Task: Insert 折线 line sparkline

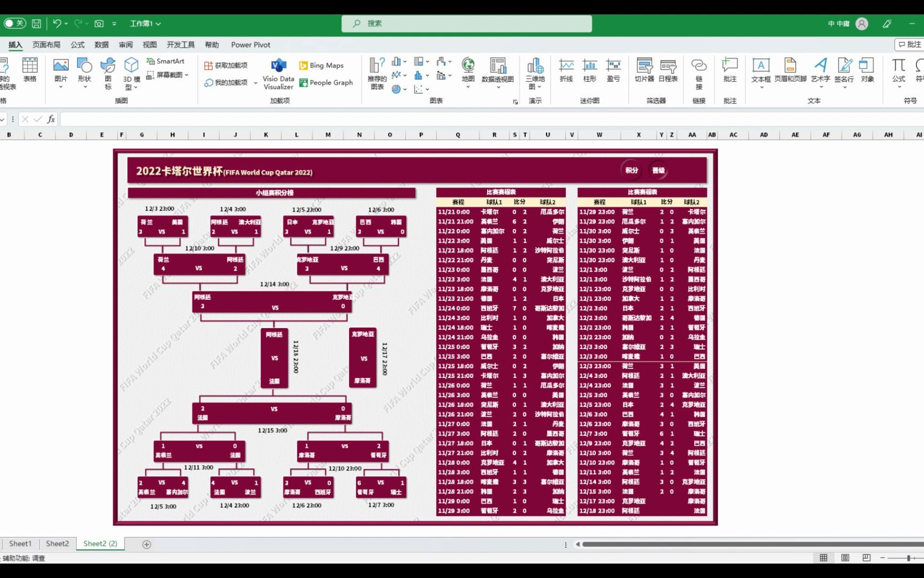Action: click(x=566, y=70)
